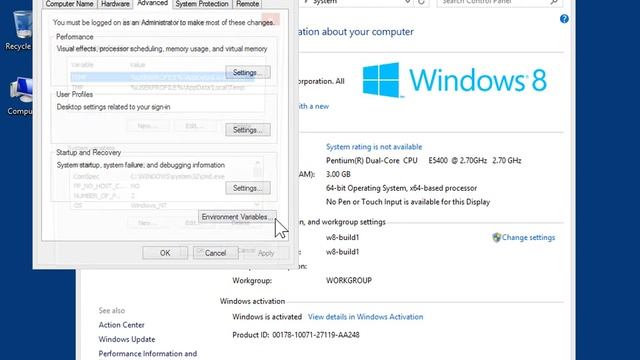Click the Environment Variables button
This screenshot has height=360, width=640.
click(x=237, y=217)
